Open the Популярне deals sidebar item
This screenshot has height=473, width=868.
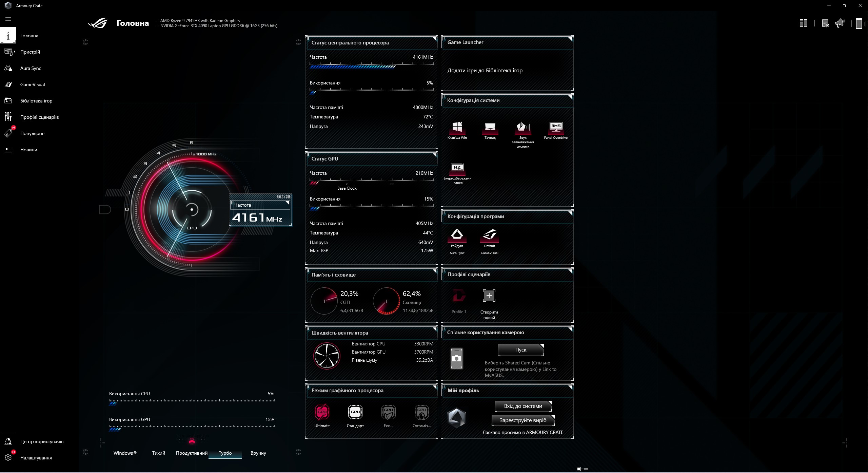pyautogui.click(x=32, y=133)
